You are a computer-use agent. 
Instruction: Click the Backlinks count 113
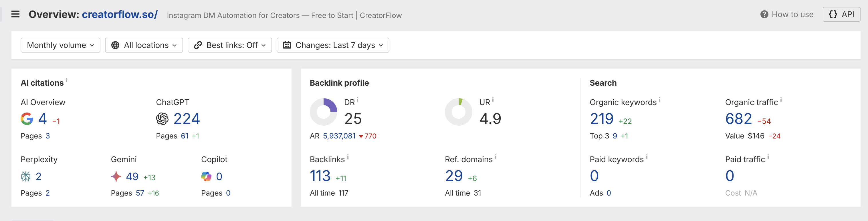pos(320,176)
